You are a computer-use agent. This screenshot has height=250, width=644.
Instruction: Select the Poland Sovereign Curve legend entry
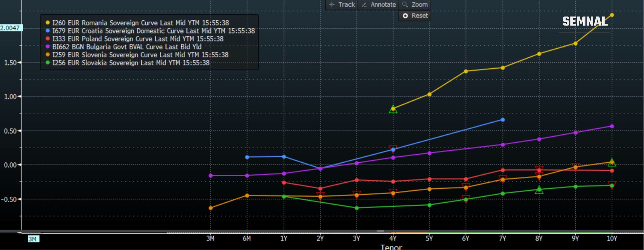click(135, 39)
